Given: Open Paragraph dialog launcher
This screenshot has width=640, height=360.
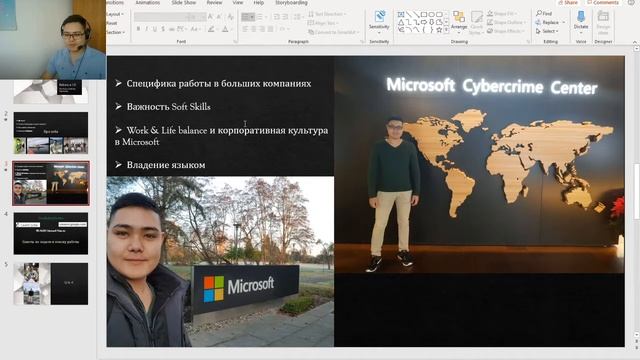Looking at the screenshot, I should point(362,42).
